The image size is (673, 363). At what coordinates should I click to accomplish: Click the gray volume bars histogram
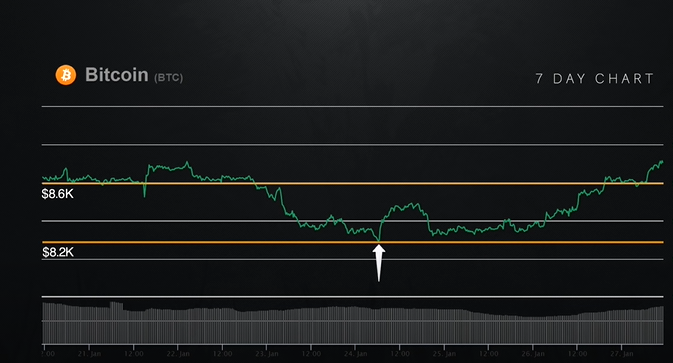[x=353, y=323]
